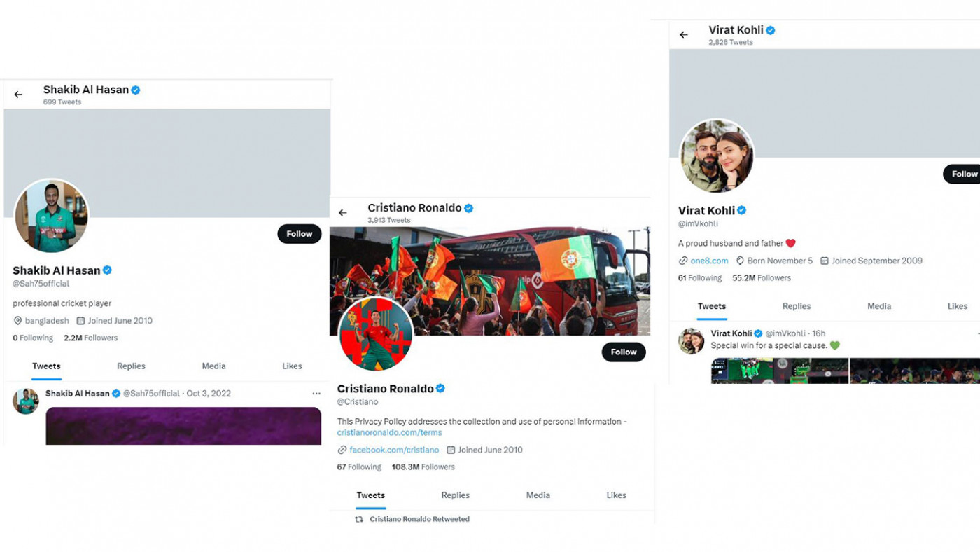980x552 pixels.
Task: Open Media tab on Cristiano Ronaldo's profile
Action: (538, 495)
